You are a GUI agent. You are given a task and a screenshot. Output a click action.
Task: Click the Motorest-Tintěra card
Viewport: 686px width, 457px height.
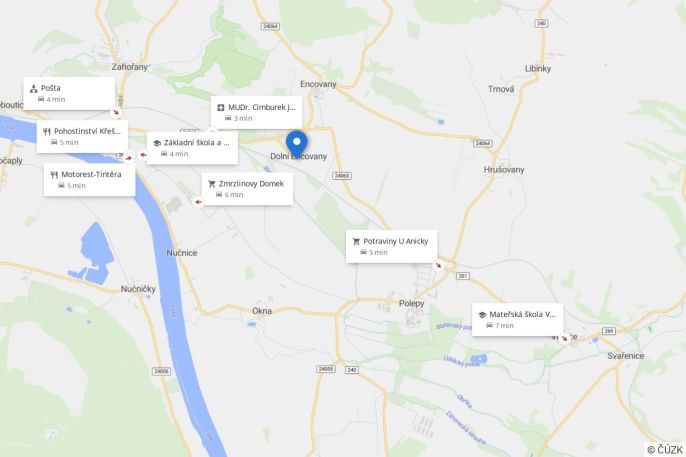point(90,180)
